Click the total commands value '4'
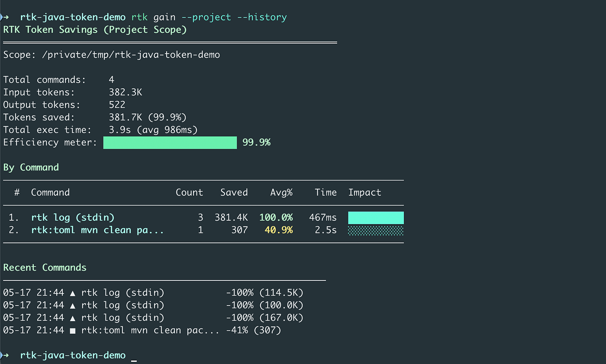Viewport: 606px width, 364px height. [x=112, y=80]
